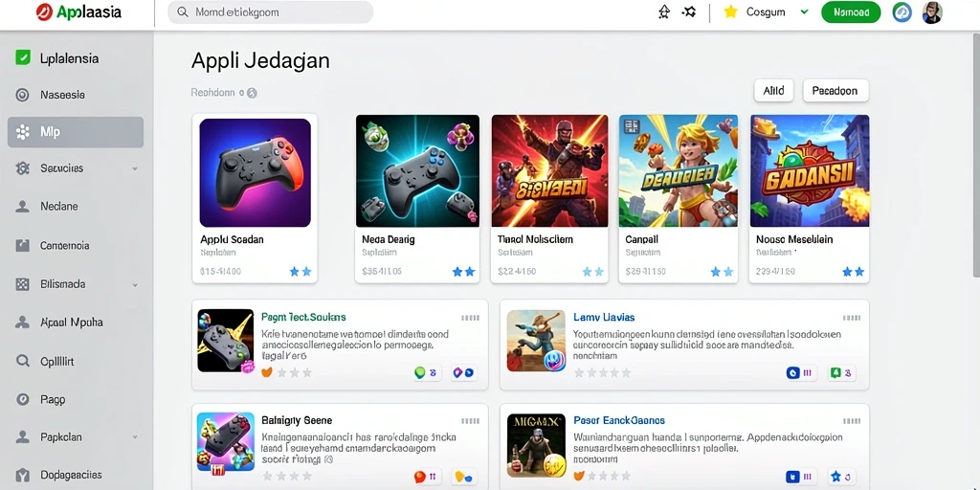The image size is (980, 490).
Task: Click the checkered icon beside Blismada
Action: point(23,283)
